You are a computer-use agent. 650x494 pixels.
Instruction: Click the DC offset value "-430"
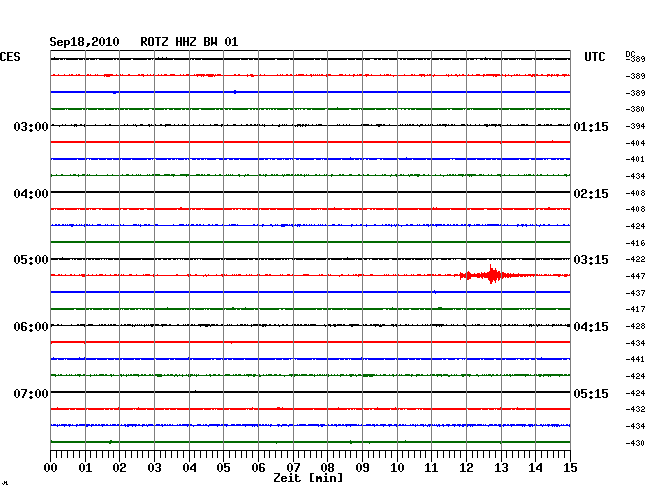click(635, 443)
